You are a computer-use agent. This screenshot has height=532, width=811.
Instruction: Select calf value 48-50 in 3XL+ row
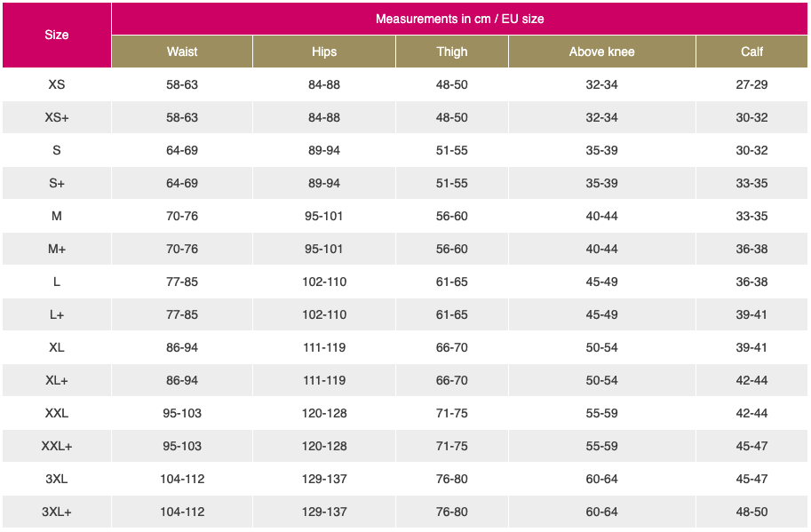pyautogui.click(x=751, y=512)
